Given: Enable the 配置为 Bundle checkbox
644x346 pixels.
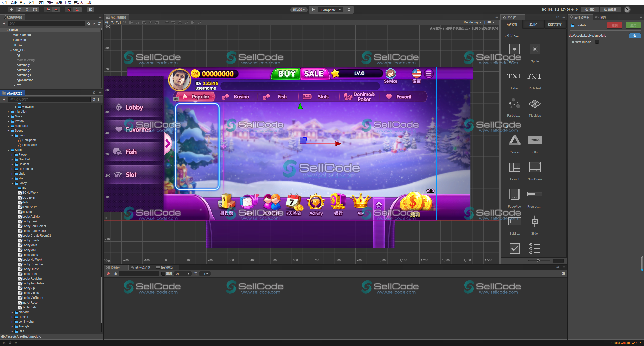Looking at the screenshot, I should pos(597,42).
